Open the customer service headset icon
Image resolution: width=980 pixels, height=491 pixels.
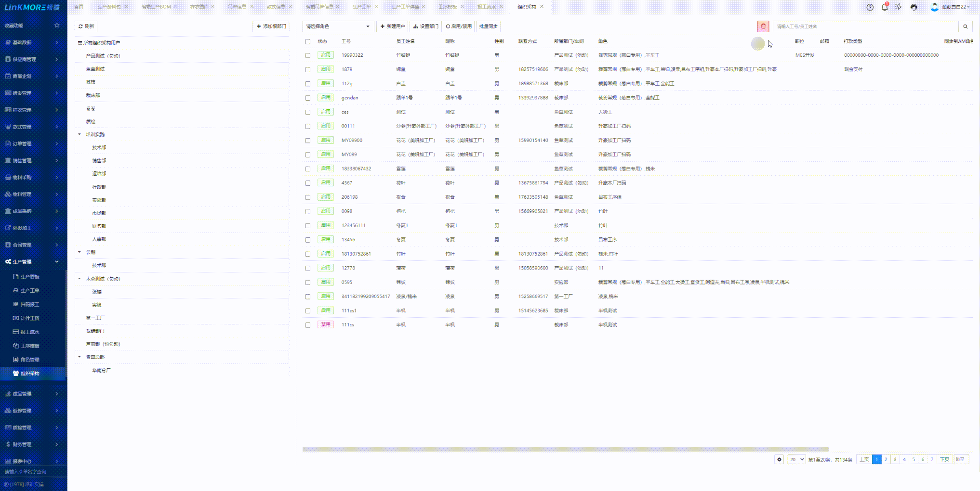914,7
